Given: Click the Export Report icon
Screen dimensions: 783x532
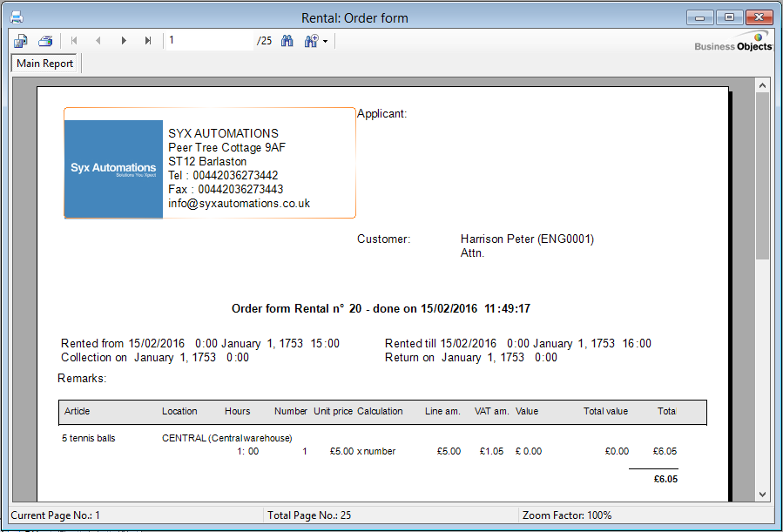Looking at the screenshot, I should coord(21,41).
